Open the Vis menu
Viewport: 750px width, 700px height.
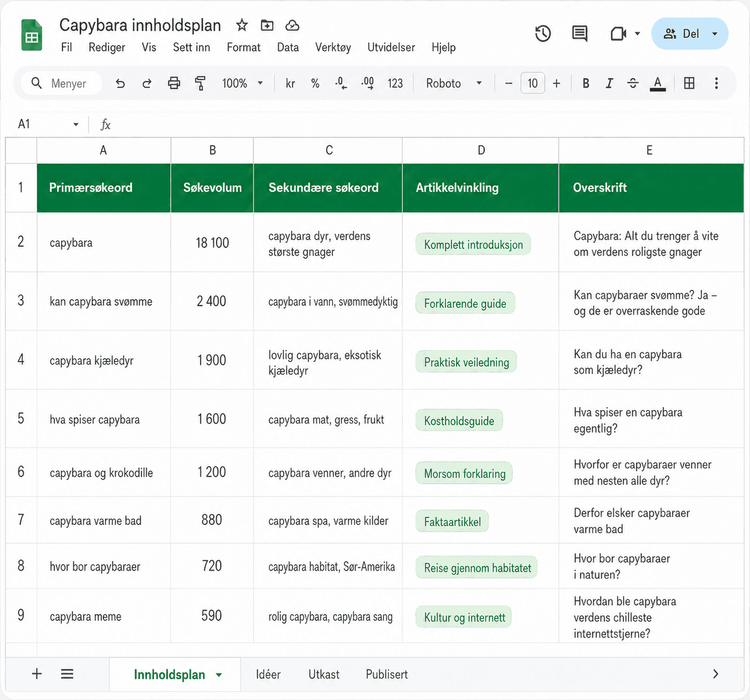pos(149,47)
